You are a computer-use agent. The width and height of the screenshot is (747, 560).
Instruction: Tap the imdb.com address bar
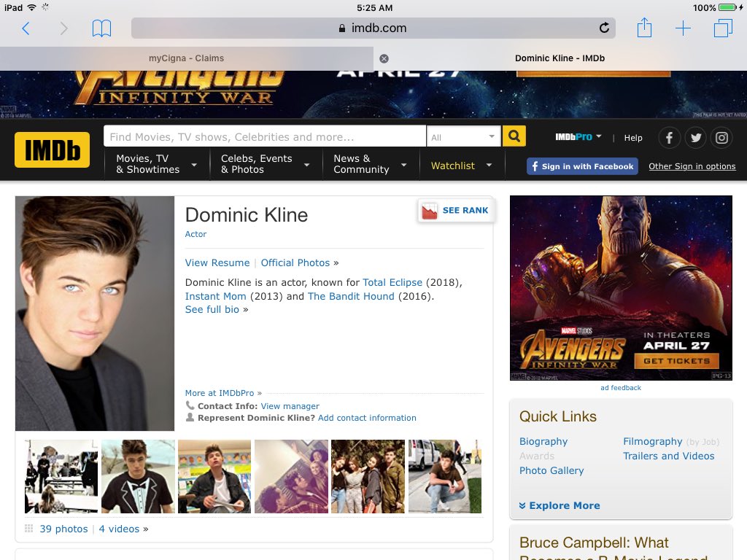pyautogui.click(x=373, y=28)
